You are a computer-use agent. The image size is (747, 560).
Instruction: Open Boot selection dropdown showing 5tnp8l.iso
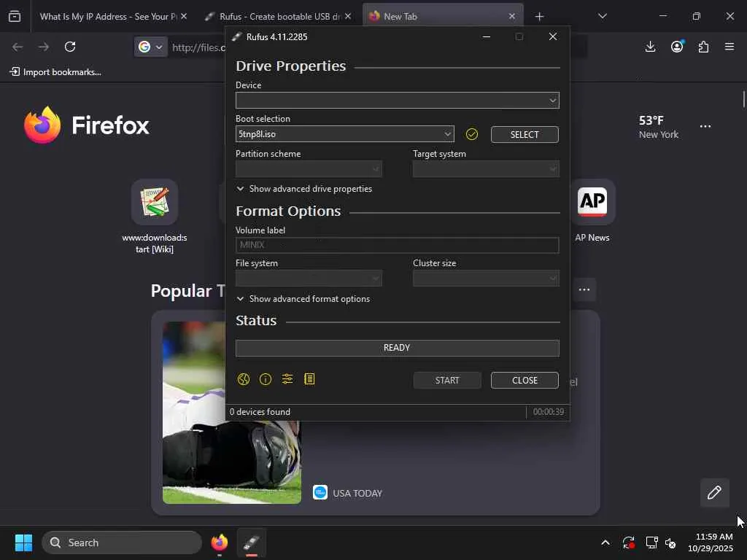(x=345, y=134)
